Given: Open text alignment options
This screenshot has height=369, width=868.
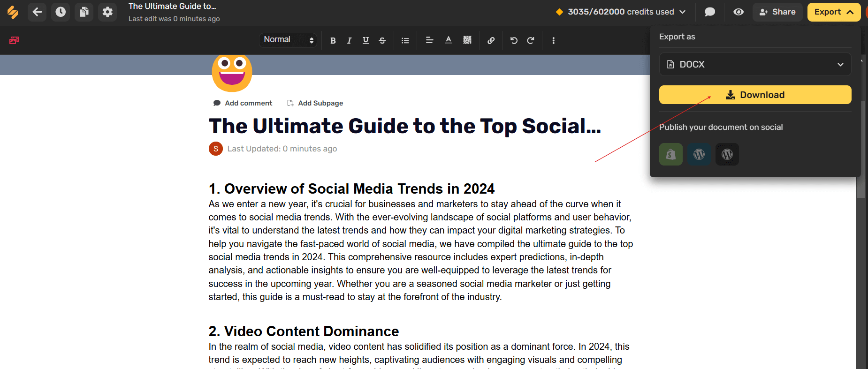Looking at the screenshot, I should pos(429,40).
